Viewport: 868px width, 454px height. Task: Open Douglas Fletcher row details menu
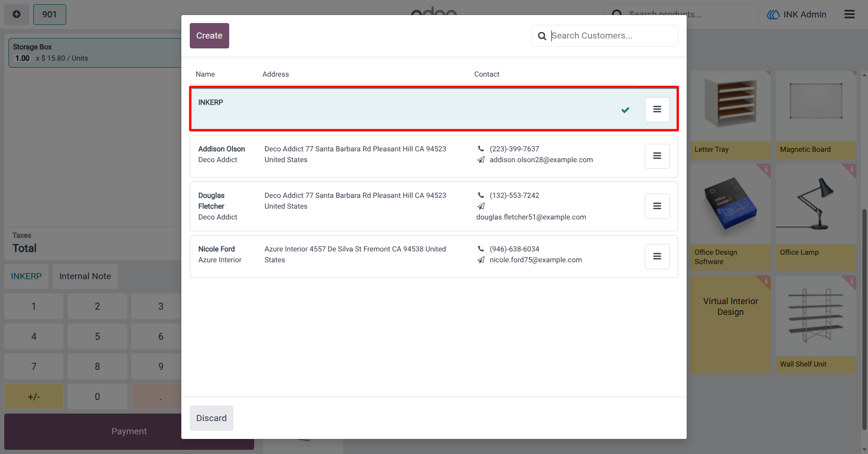(657, 206)
